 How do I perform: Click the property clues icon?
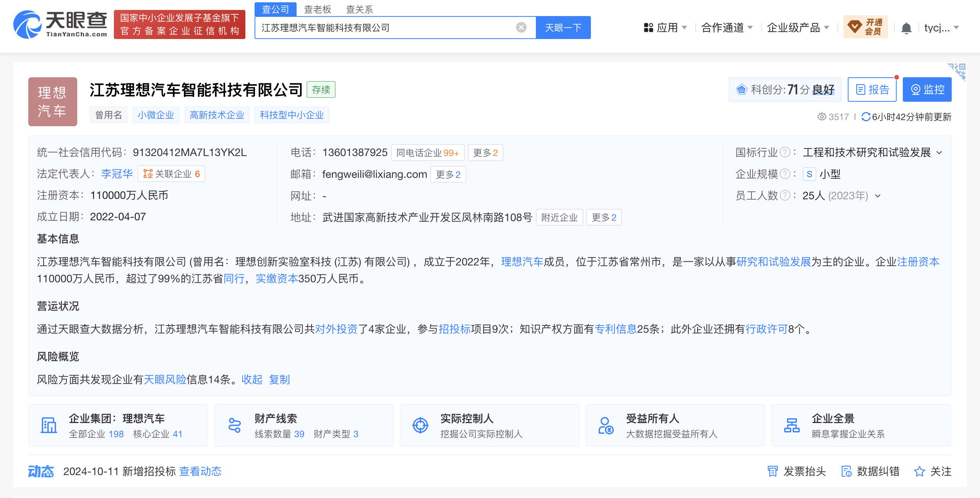[234, 425]
